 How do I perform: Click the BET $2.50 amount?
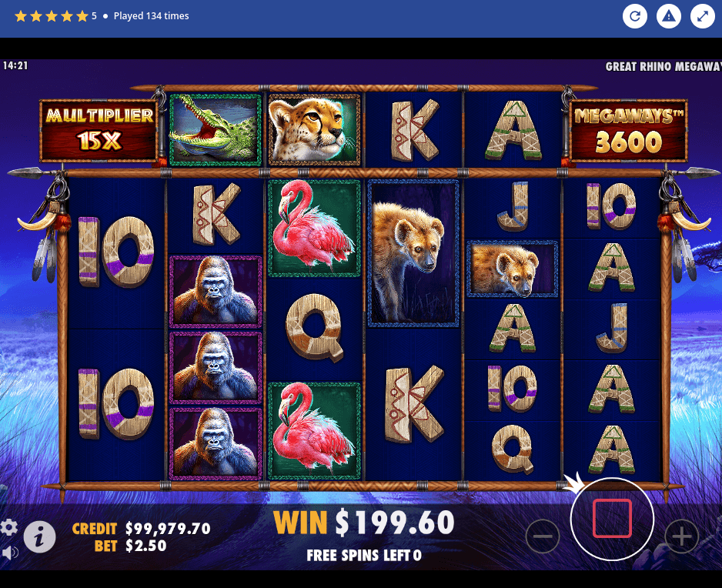[130, 546]
